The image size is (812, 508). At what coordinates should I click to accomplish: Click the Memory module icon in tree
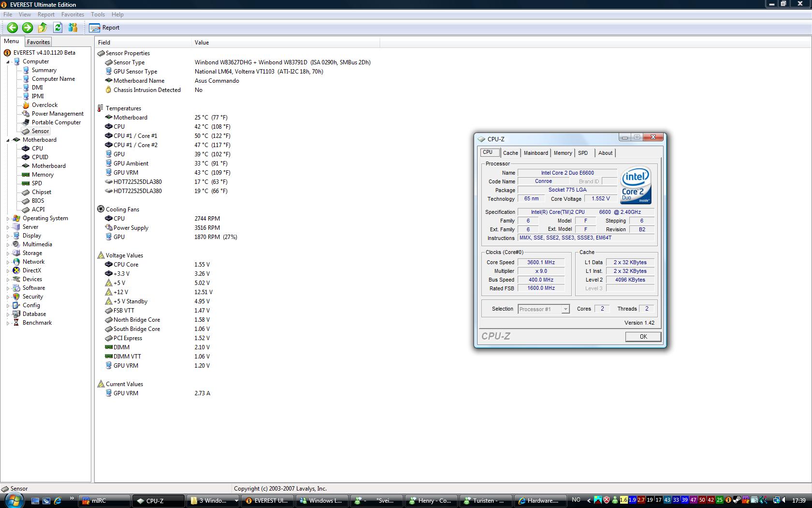tap(26, 175)
